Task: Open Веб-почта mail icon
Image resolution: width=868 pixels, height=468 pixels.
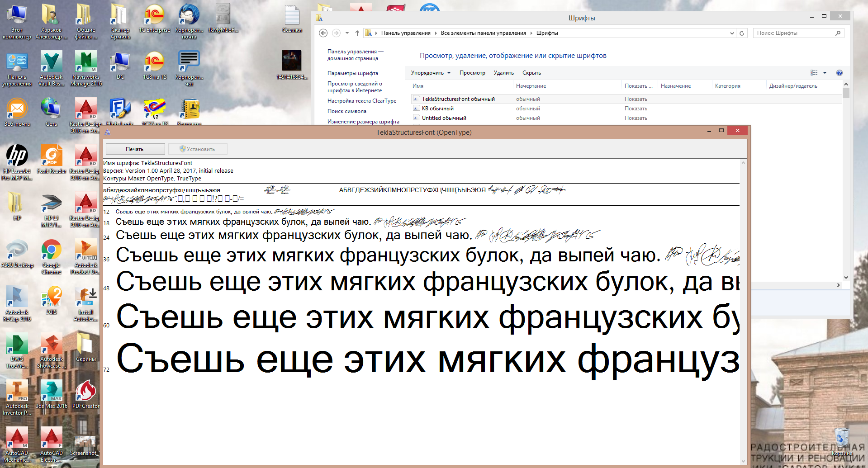Action: click(x=17, y=112)
